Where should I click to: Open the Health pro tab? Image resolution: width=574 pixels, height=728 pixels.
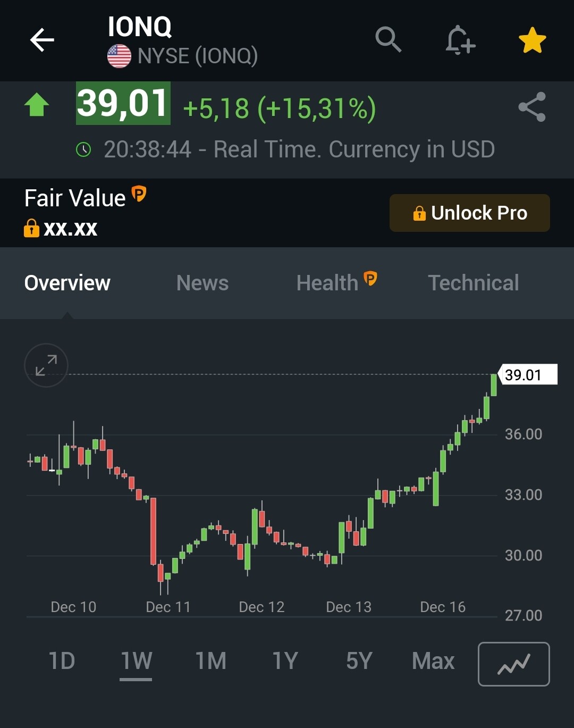pyautogui.click(x=337, y=282)
